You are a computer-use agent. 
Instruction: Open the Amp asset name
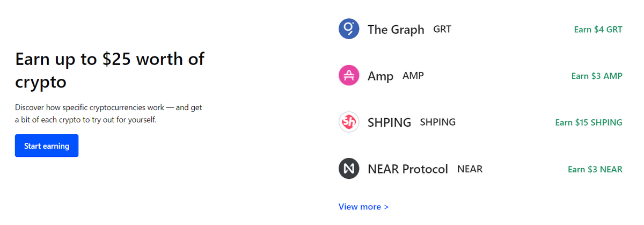point(380,76)
